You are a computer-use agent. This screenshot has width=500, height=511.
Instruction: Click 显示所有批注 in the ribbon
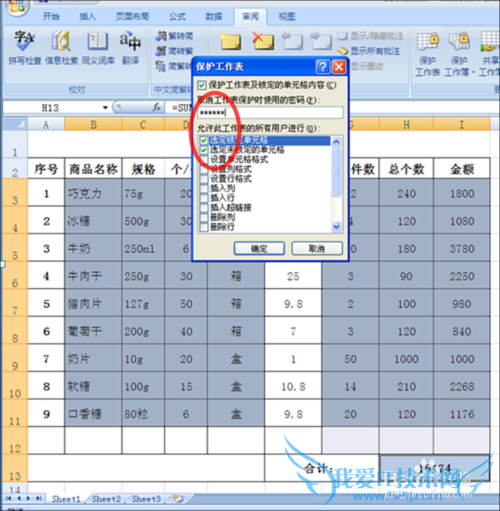pos(368,51)
